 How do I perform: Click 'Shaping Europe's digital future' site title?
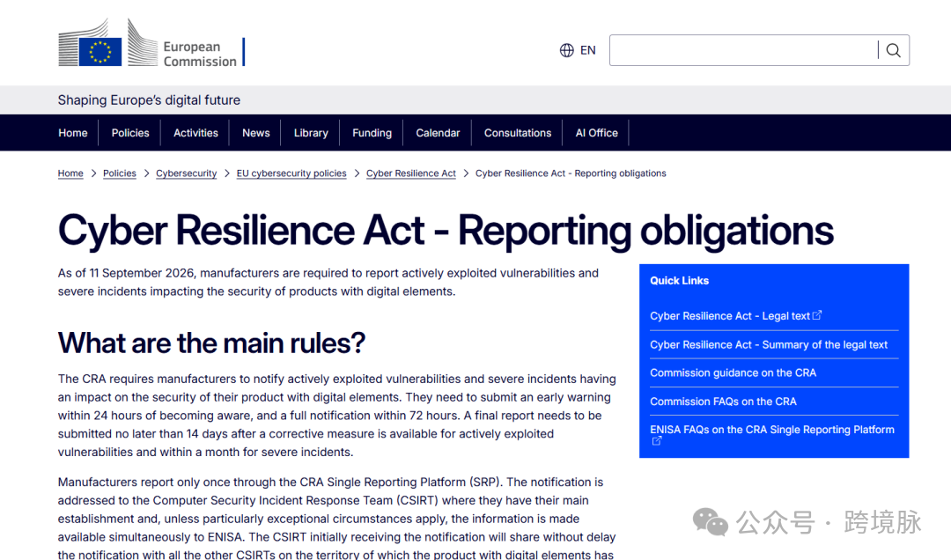(x=149, y=100)
